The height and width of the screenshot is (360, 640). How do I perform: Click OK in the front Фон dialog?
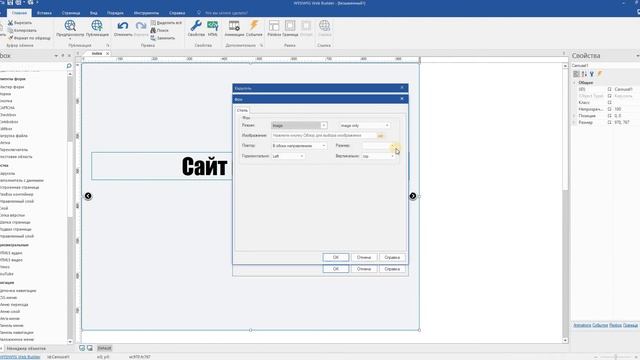pyautogui.click(x=336, y=258)
